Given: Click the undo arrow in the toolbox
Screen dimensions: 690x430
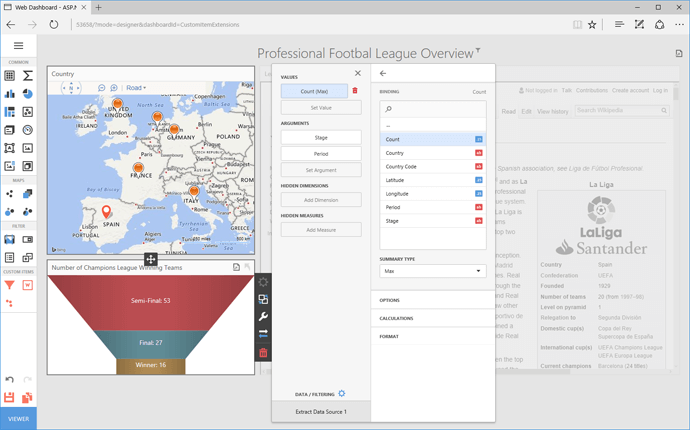Looking at the screenshot, I should point(10,380).
